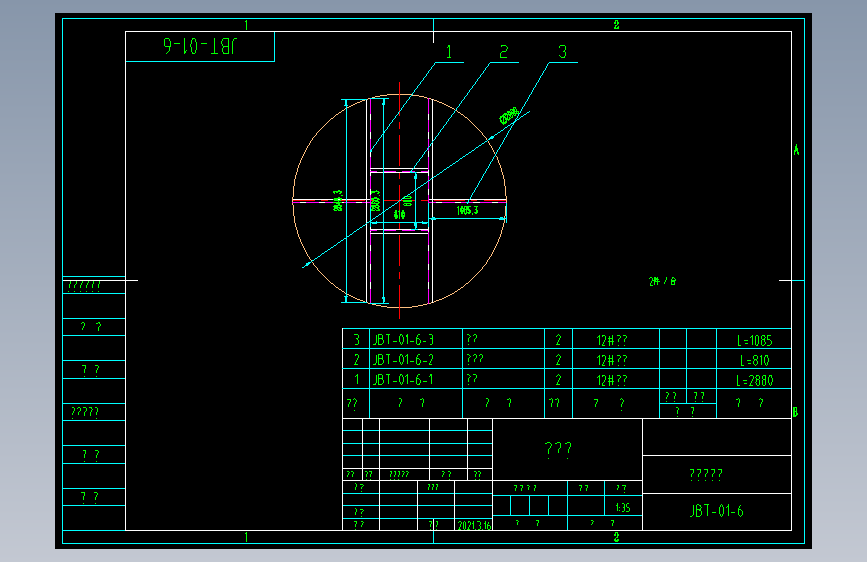The image size is (867, 562).
Task: Click the 2021.3.16 date cell
Action: click(x=474, y=525)
